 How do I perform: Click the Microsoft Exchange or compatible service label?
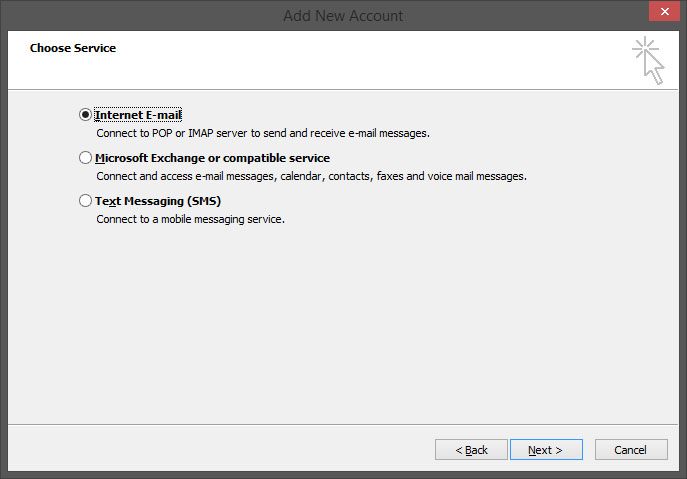(212, 158)
